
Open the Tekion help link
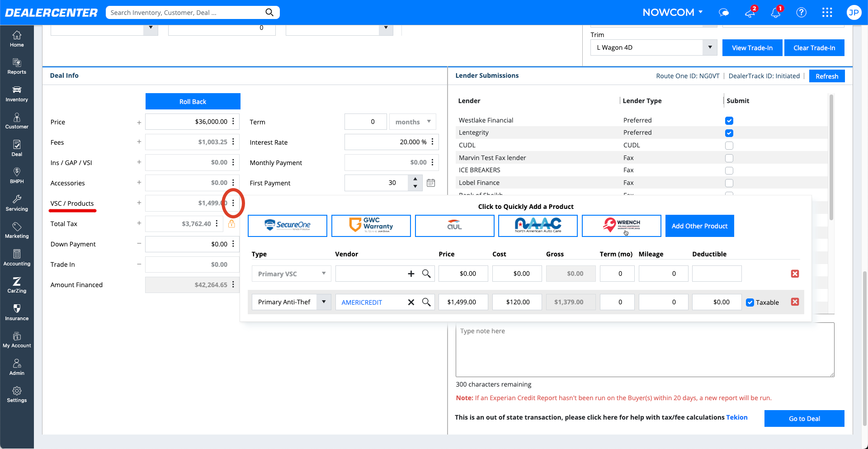pyautogui.click(x=737, y=417)
